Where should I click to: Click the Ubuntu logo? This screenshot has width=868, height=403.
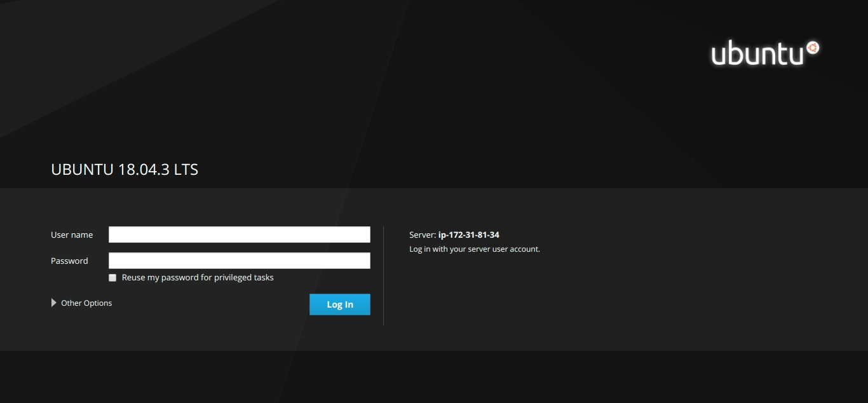(x=765, y=54)
